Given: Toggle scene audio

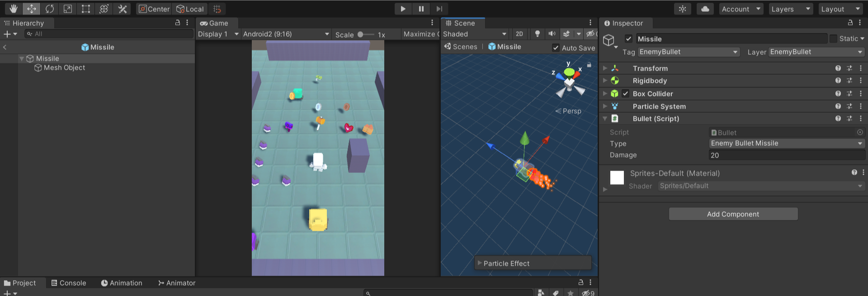Looking at the screenshot, I should 552,34.
